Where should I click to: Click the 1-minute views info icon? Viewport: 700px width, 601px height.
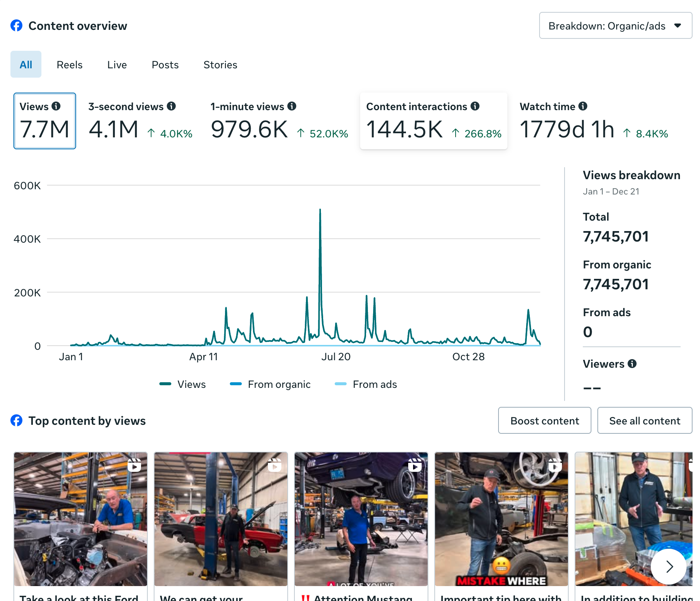point(292,106)
